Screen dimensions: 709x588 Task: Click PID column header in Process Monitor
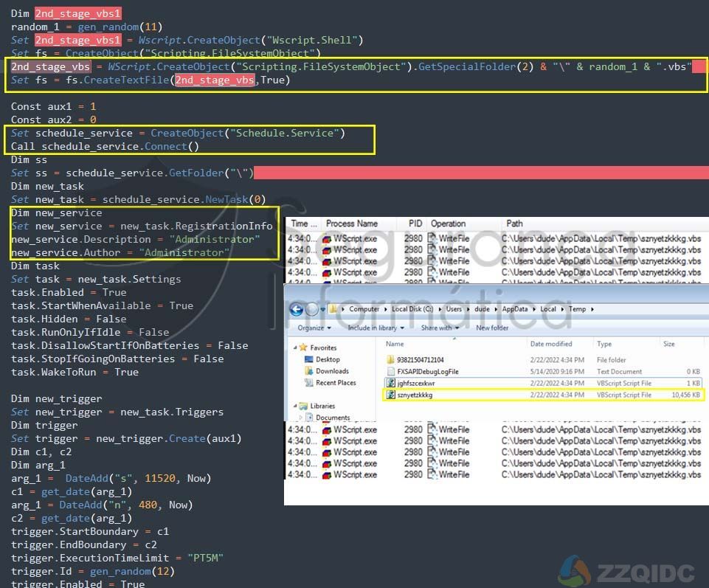[415, 224]
